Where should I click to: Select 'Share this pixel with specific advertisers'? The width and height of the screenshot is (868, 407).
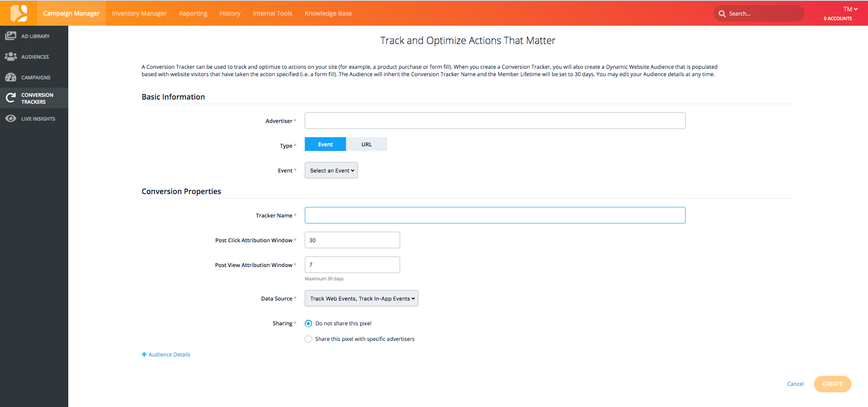click(x=308, y=339)
